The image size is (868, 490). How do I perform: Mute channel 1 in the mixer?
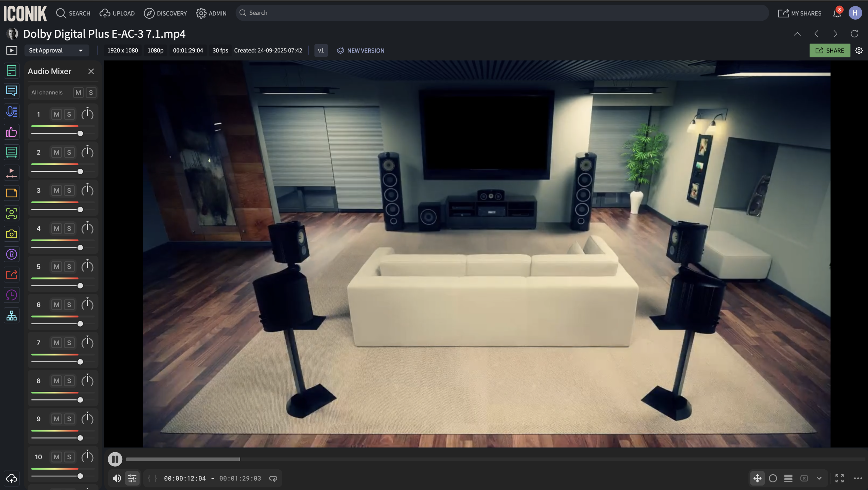[x=56, y=114]
